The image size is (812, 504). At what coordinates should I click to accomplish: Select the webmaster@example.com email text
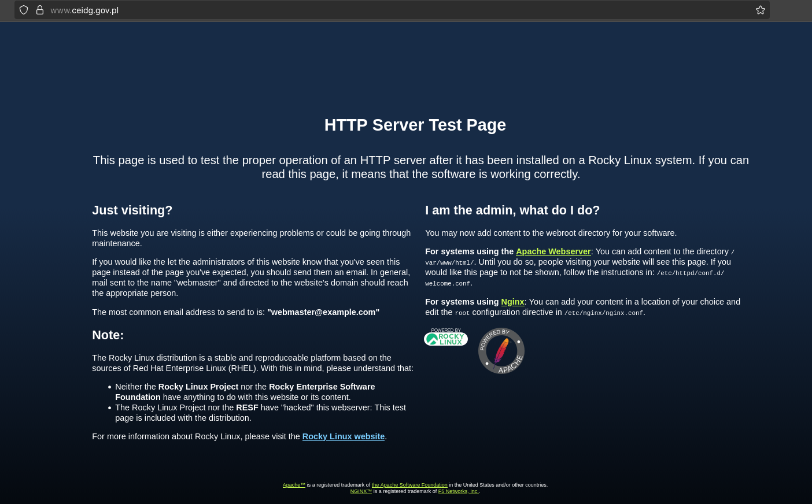(323, 312)
